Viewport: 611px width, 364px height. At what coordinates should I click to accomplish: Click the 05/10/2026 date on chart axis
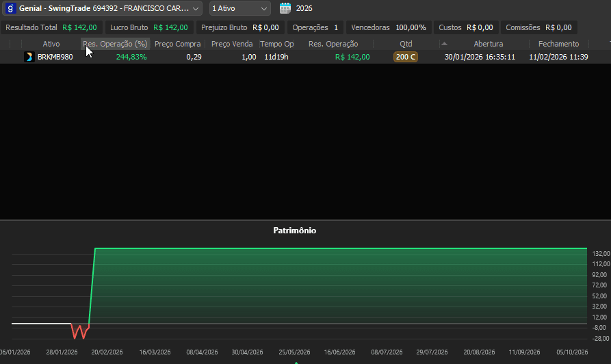click(571, 352)
